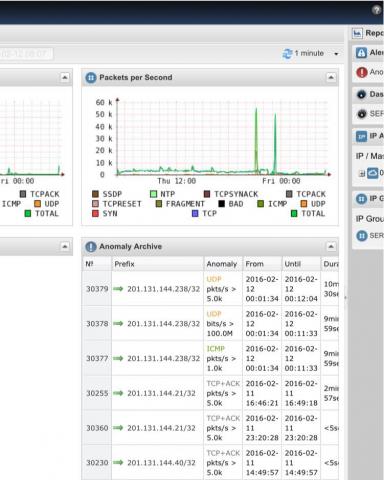This screenshot has height=480, width=384.
Task: Click the Anomaly Archive exclamation icon
Action: [x=91, y=247]
